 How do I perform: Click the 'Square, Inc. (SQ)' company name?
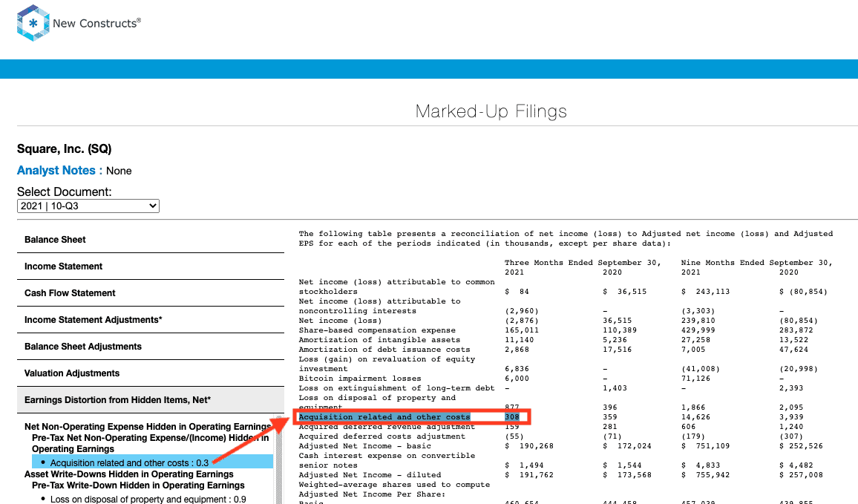click(64, 149)
